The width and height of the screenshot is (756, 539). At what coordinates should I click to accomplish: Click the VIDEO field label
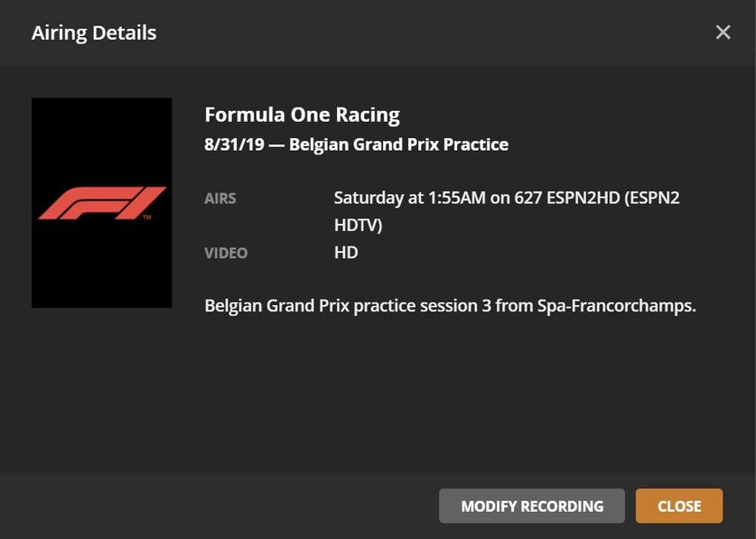click(226, 254)
